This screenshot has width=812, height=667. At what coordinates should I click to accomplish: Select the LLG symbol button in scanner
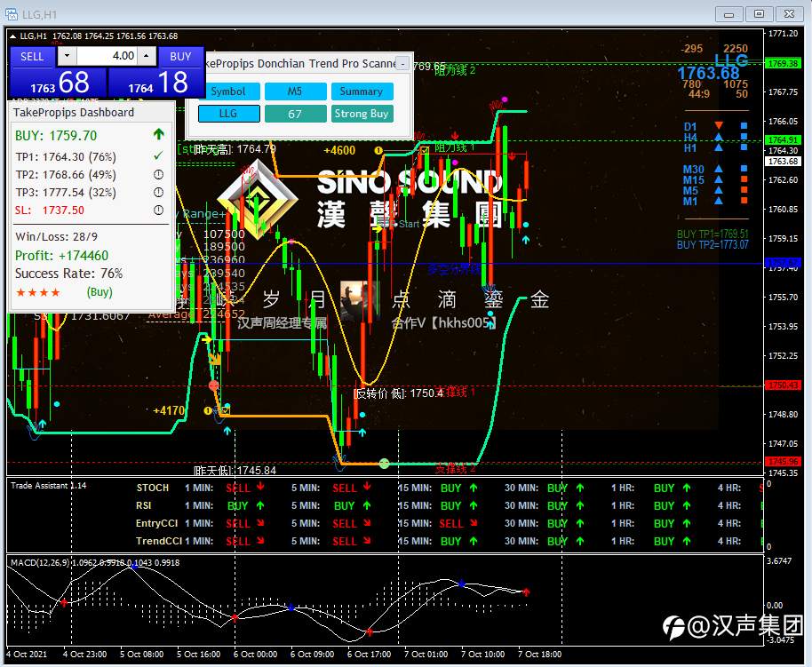(228, 114)
